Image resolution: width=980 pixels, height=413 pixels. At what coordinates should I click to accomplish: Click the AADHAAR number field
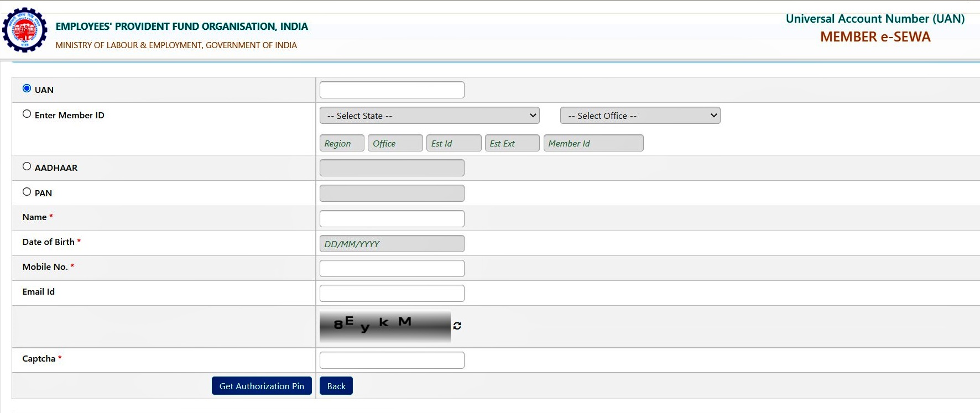click(392, 168)
